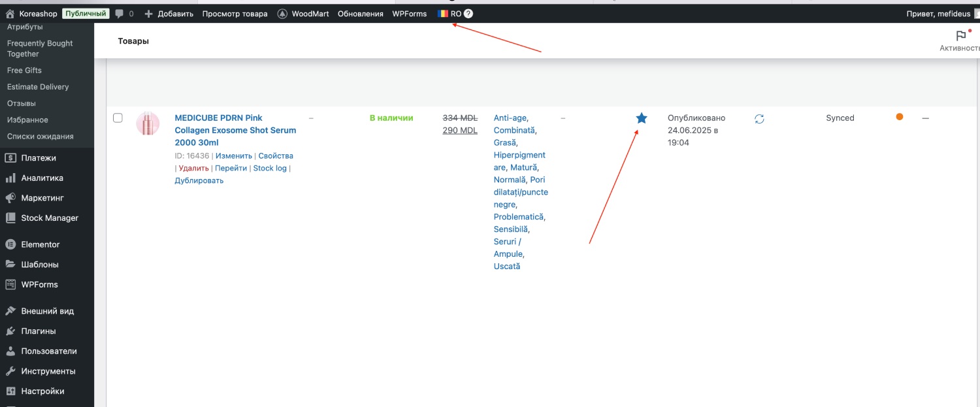
Task: Click Pori dilatați/puncte negre category link
Action: coord(521,192)
